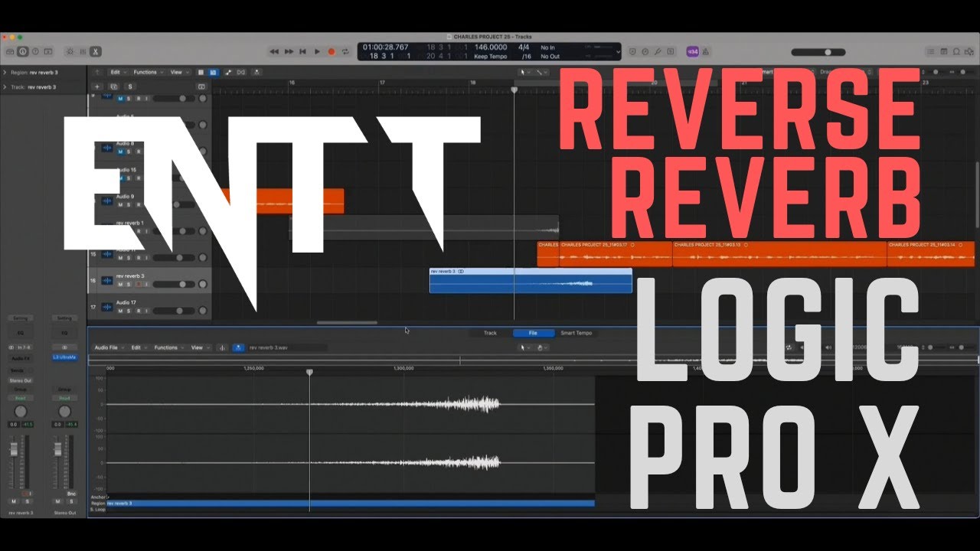Open the Browsers media icon
Viewport: 980px width, 551px height.
pyautogui.click(x=969, y=51)
